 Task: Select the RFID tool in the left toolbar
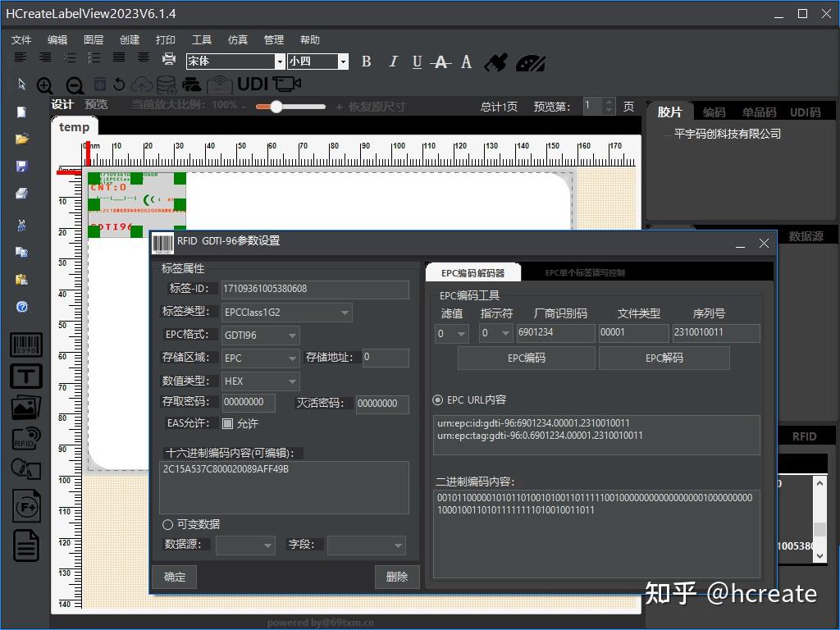pos(25,438)
